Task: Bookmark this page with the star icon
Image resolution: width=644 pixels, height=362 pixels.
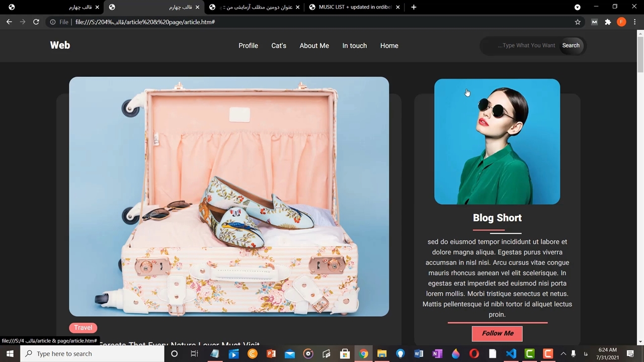Action: click(x=578, y=22)
